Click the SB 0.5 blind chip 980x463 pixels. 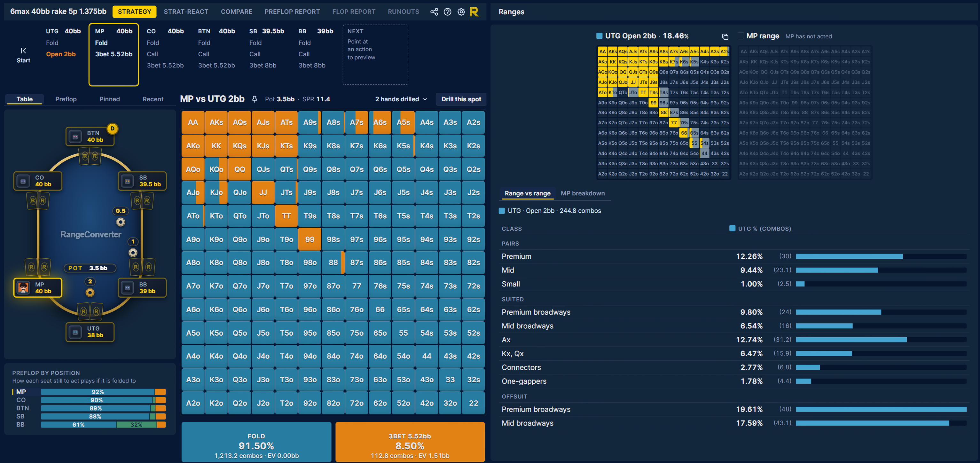point(121,222)
